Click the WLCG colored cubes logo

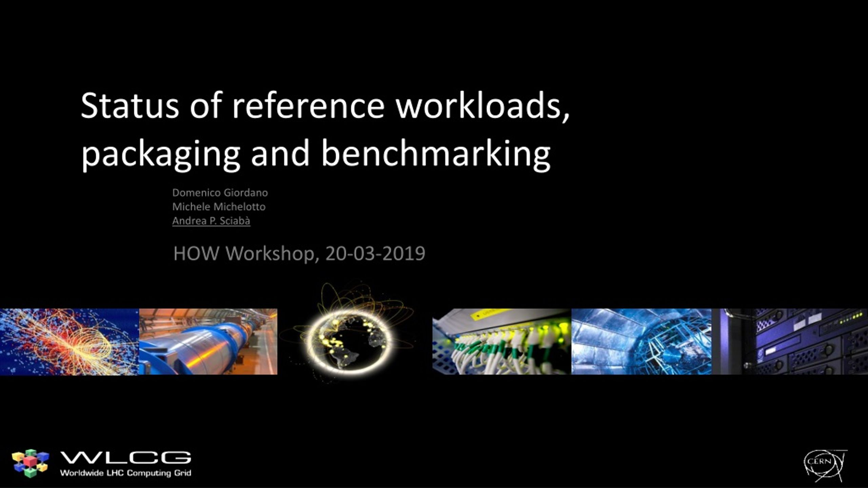pos(30,463)
